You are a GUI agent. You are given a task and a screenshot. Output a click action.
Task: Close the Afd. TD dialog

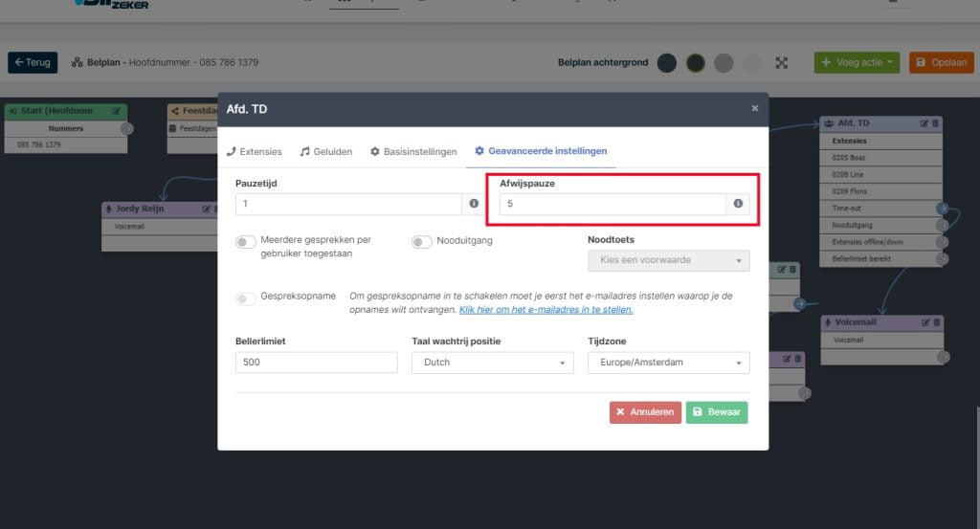click(x=755, y=109)
